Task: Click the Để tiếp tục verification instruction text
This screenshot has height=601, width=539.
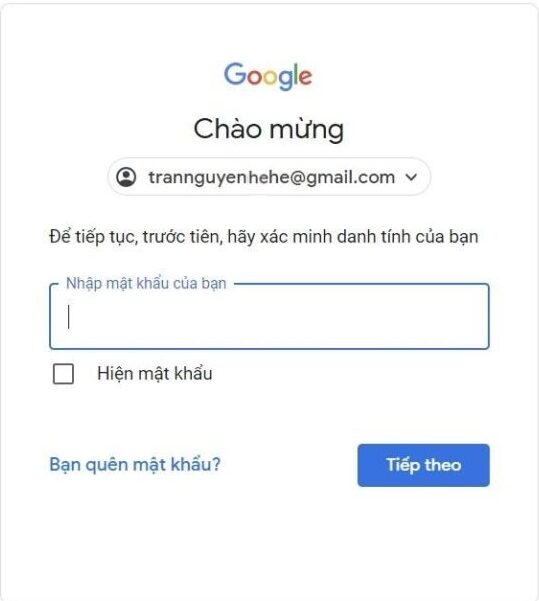Action: tap(264, 236)
